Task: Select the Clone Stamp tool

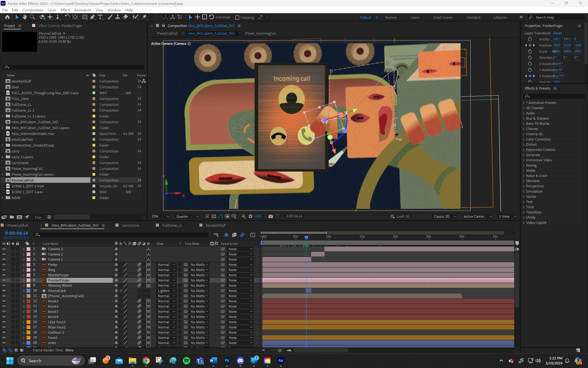Action: point(118,17)
